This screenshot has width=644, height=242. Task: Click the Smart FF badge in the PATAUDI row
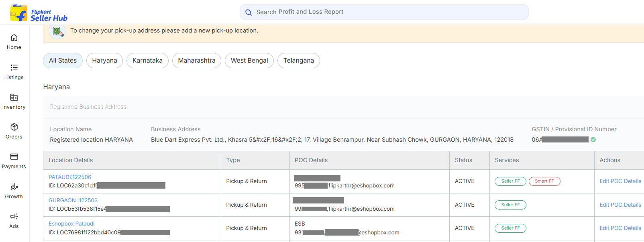tap(544, 181)
